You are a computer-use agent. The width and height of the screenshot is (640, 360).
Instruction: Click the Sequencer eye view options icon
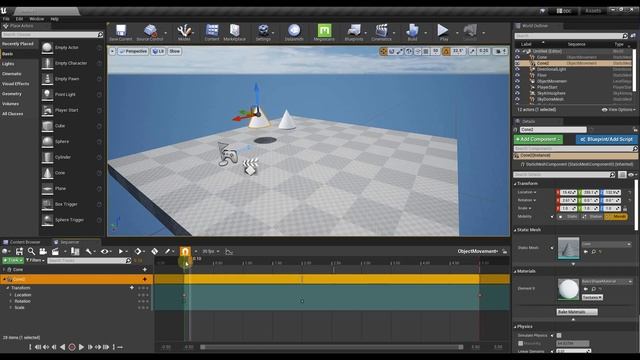pos(104,251)
